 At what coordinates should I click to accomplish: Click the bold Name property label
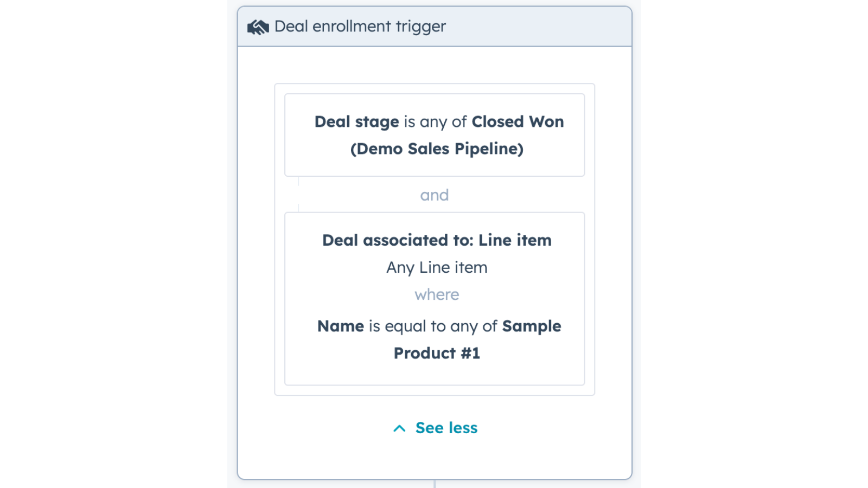pyautogui.click(x=341, y=326)
